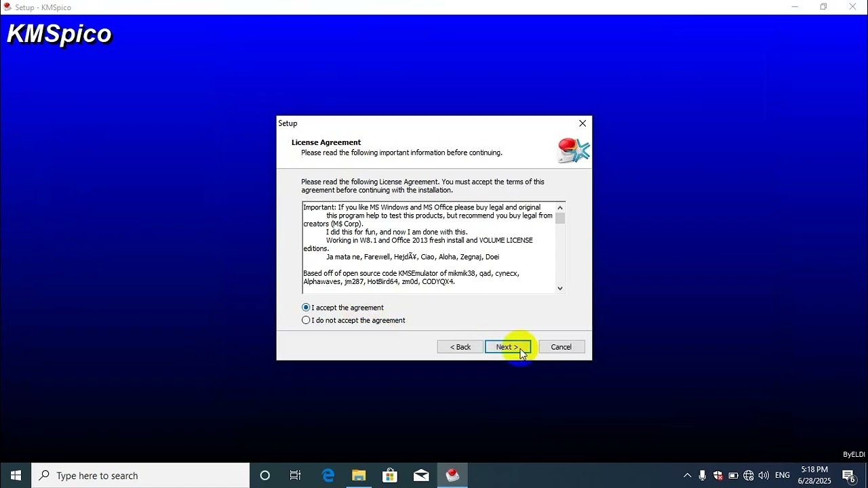Viewport: 868px width, 488px height.
Task: Open the notification center icon
Action: [x=849, y=476]
